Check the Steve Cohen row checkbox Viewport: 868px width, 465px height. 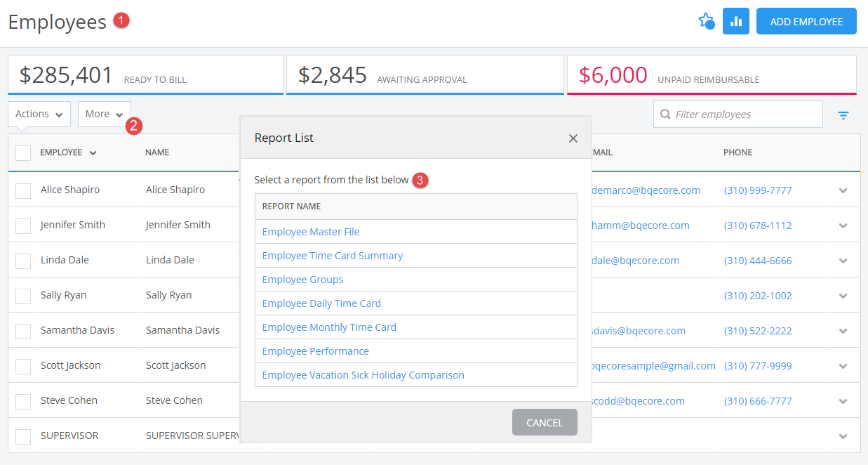click(x=23, y=401)
